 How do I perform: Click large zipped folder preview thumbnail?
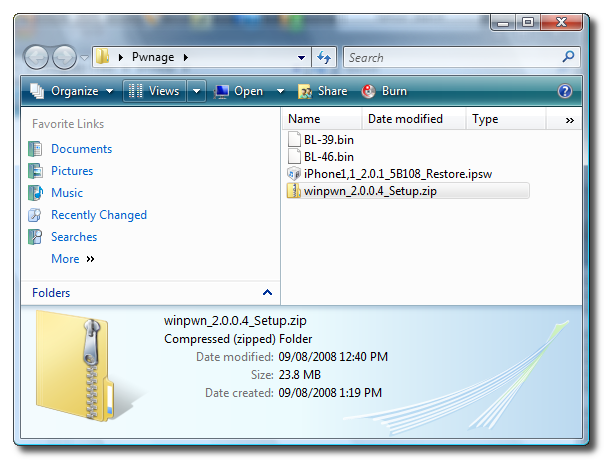[x=76, y=366]
